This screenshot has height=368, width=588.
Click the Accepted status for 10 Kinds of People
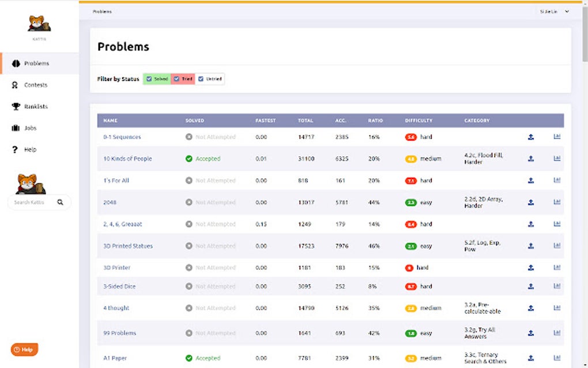coord(203,159)
